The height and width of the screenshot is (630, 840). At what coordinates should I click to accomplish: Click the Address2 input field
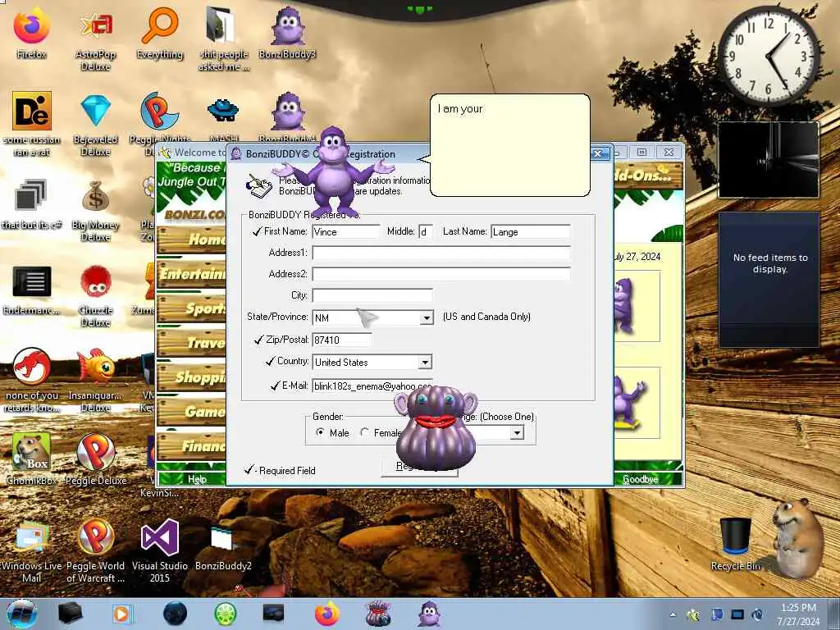(441, 274)
